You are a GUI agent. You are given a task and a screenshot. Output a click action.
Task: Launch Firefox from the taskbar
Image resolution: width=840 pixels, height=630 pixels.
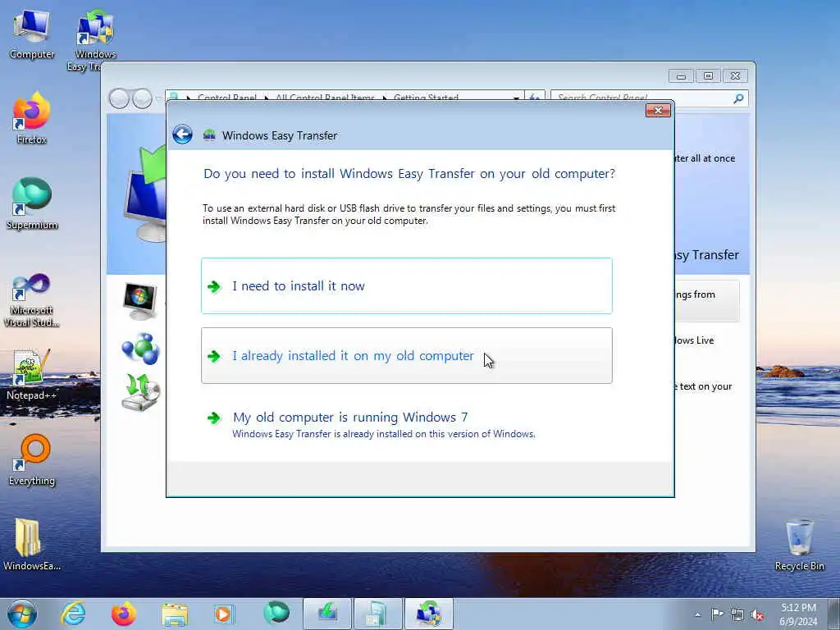(123, 614)
